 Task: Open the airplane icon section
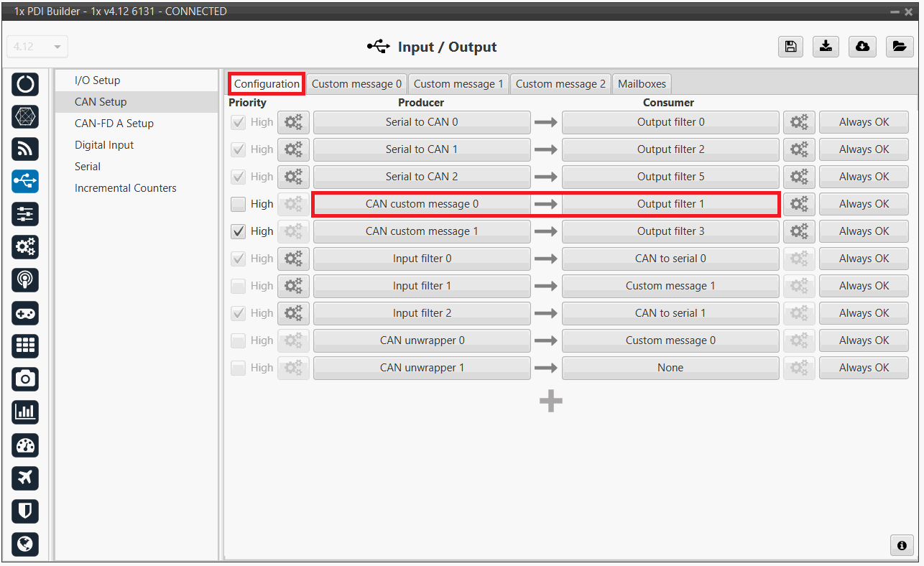point(25,478)
